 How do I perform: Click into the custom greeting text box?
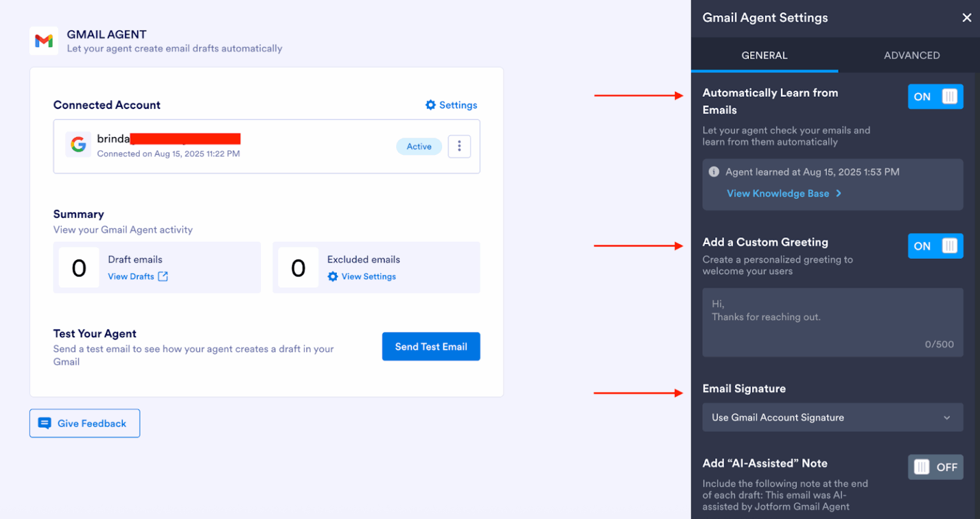click(x=833, y=322)
